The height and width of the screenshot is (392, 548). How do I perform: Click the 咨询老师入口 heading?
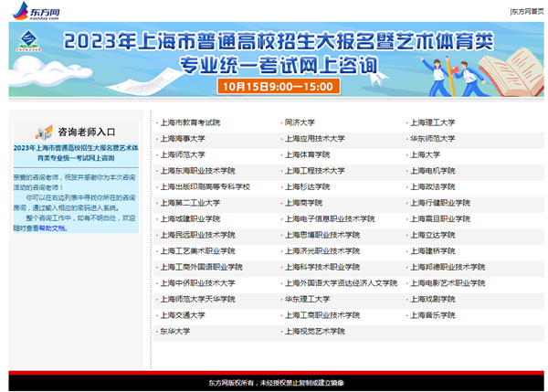pos(87,132)
